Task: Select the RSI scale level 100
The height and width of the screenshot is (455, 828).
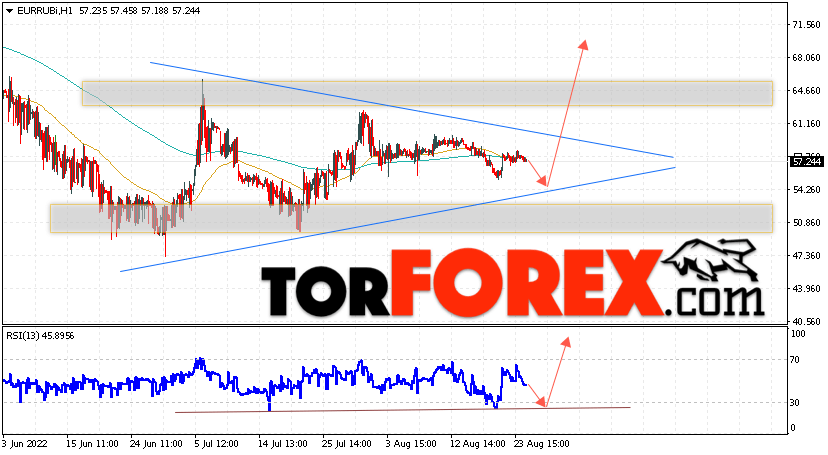Action: point(798,334)
